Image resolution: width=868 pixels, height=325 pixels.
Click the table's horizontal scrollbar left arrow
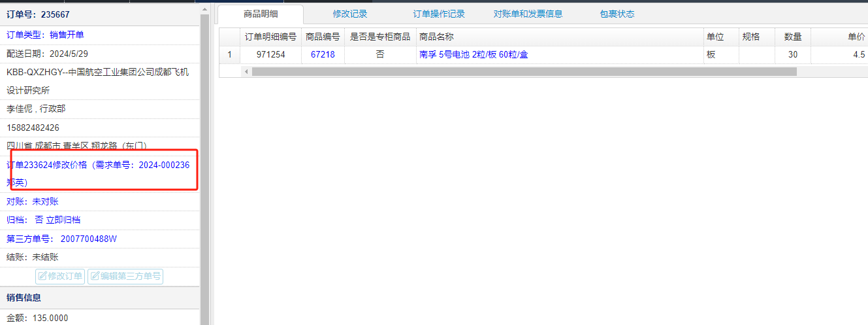(x=247, y=71)
